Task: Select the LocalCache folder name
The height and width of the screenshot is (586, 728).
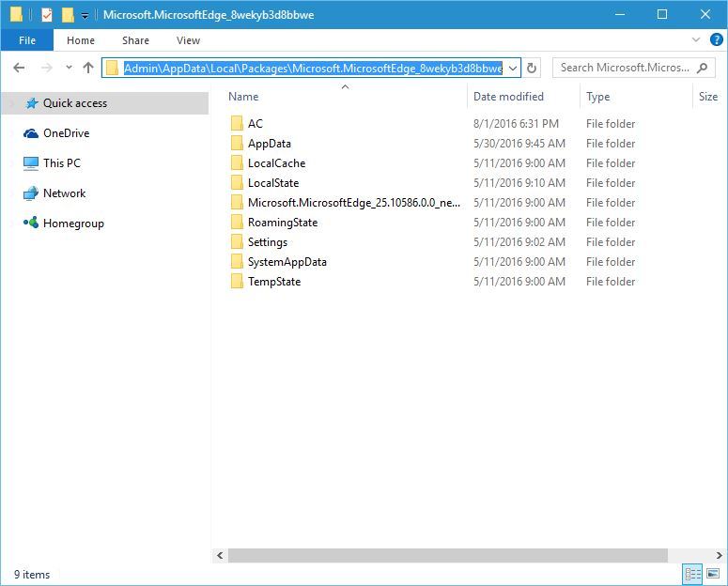Action: [277, 163]
